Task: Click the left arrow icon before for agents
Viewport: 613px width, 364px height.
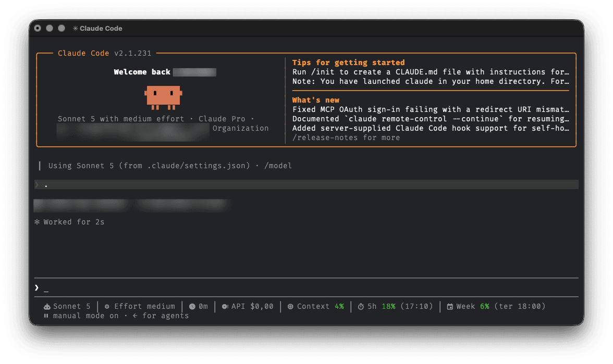Action: click(x=136, y=316)
